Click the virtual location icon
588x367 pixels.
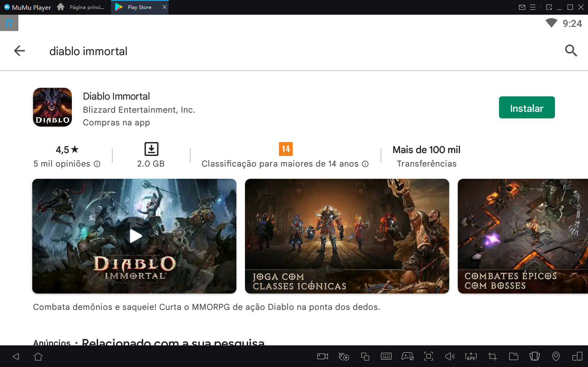click(556, 356)
